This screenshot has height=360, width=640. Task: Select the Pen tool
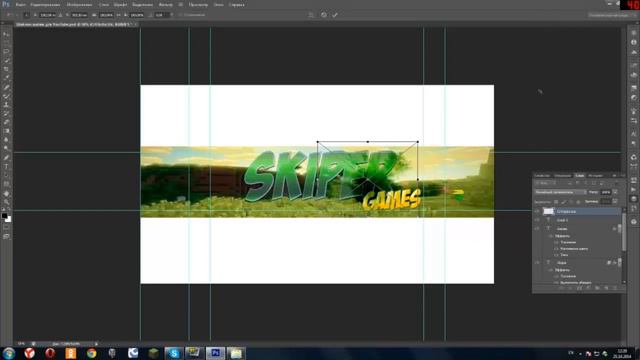pyautogui.click(x=6, y=158)
